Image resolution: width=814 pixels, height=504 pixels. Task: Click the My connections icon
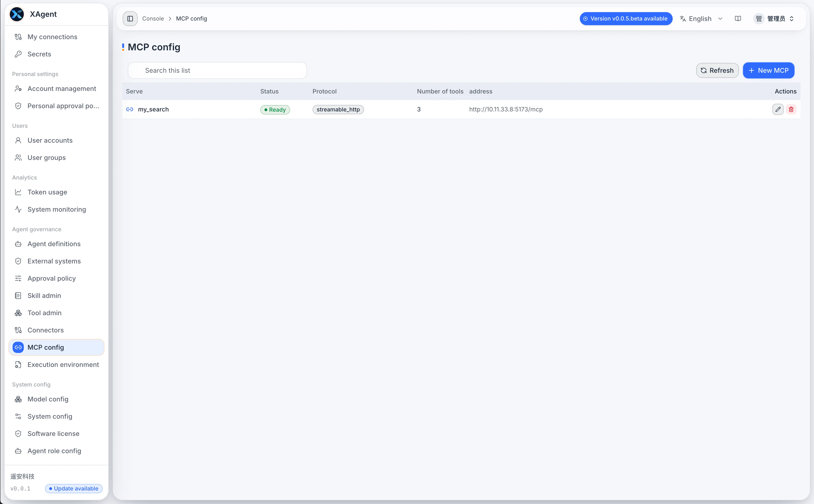point(18,37)
